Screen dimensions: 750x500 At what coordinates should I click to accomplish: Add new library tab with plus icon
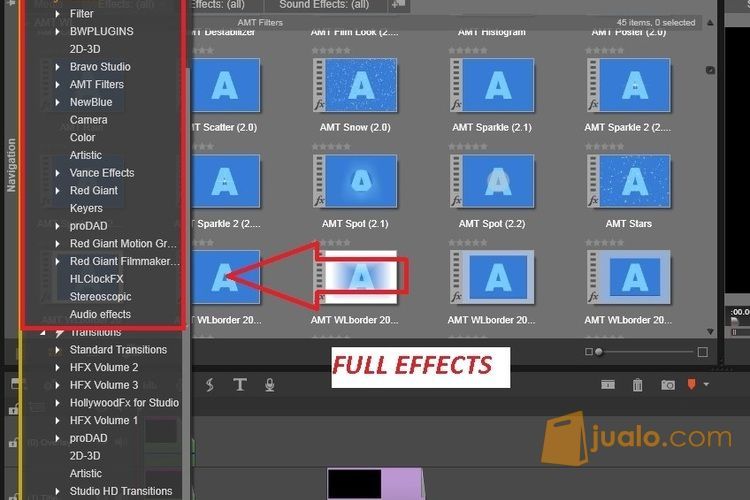click(398, 5)
